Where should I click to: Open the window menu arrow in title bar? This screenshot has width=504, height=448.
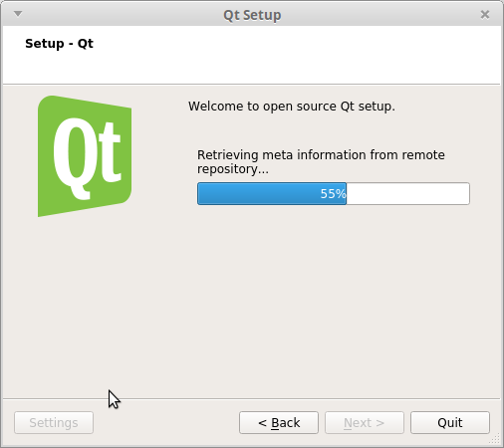18,14
